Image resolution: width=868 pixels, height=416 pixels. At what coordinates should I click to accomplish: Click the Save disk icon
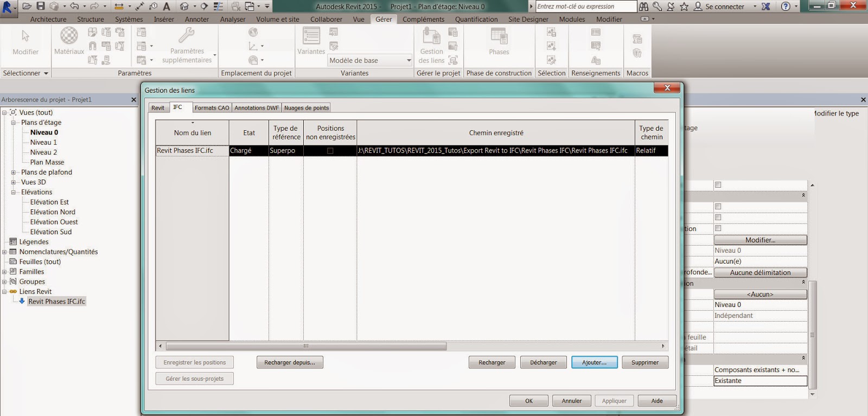41,7
